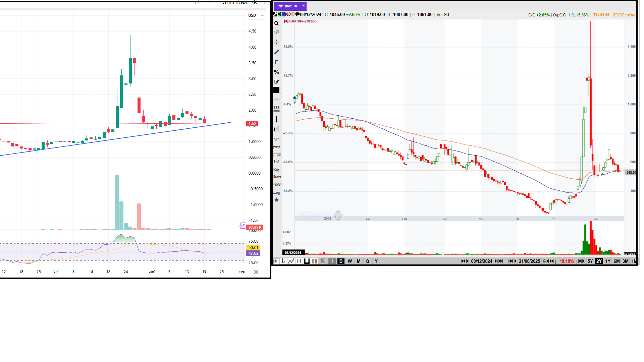Image resolution: width=644 pixels, height=362 pixels.
Task: Select the percent measurement tool
Action: coord(276,72)
